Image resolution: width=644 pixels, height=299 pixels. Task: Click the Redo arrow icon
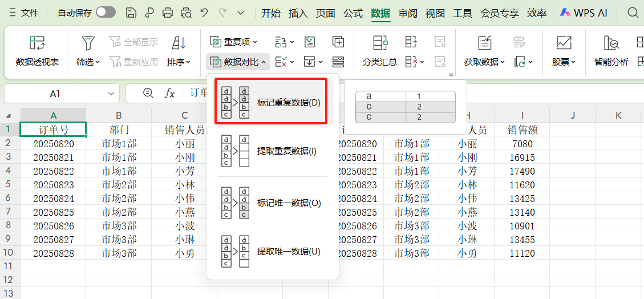point(222,13)
